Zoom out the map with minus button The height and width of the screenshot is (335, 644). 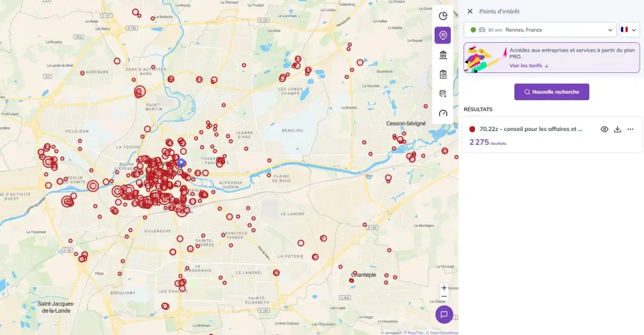(x=444, y=297)
